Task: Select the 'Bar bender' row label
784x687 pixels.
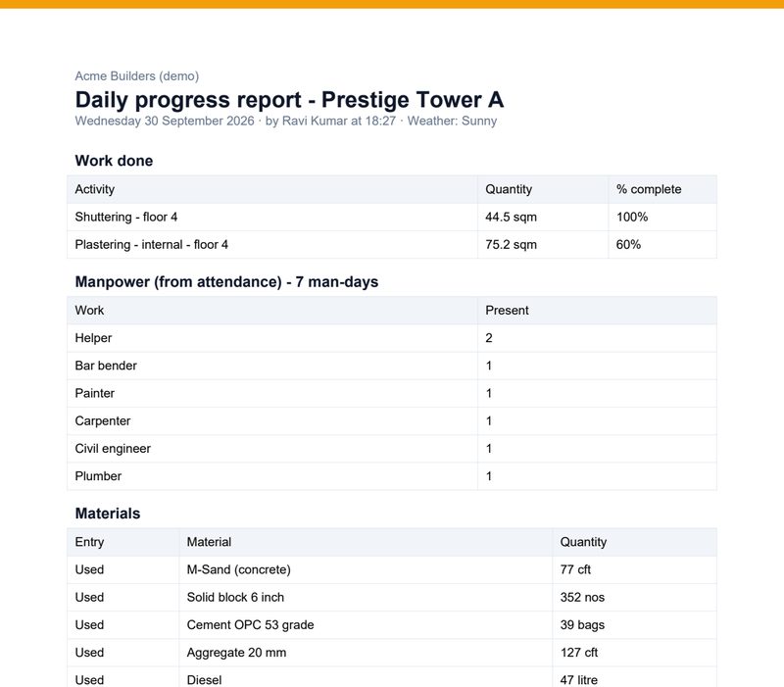Action: tap(106, 366)
